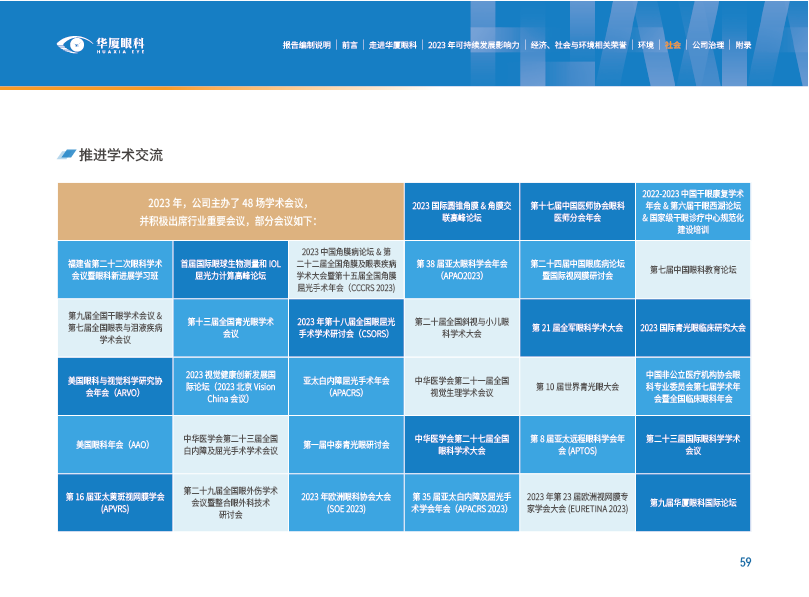809x597 pixels.
Task: Select the 美国眼科年会 (AAO) cell
Action: (114, 444)
